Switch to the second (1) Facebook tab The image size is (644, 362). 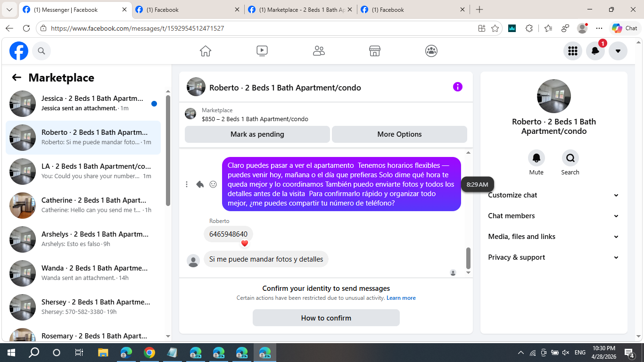coord(188,9)
